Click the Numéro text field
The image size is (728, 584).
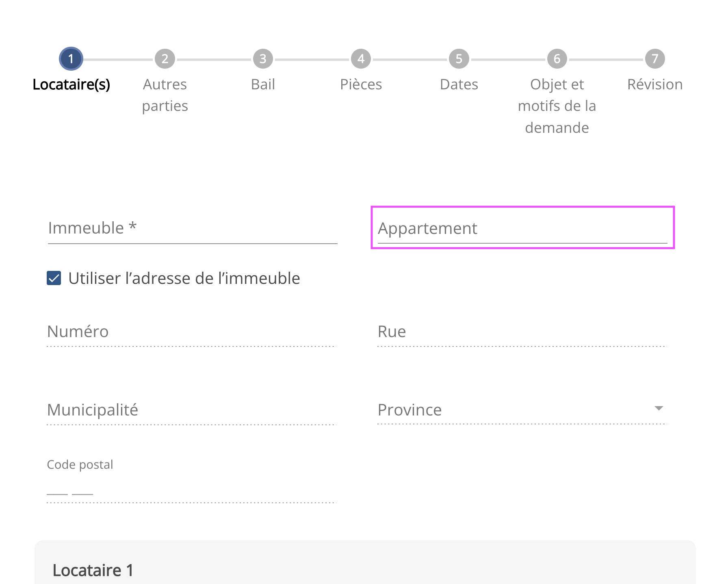[192, 332]
